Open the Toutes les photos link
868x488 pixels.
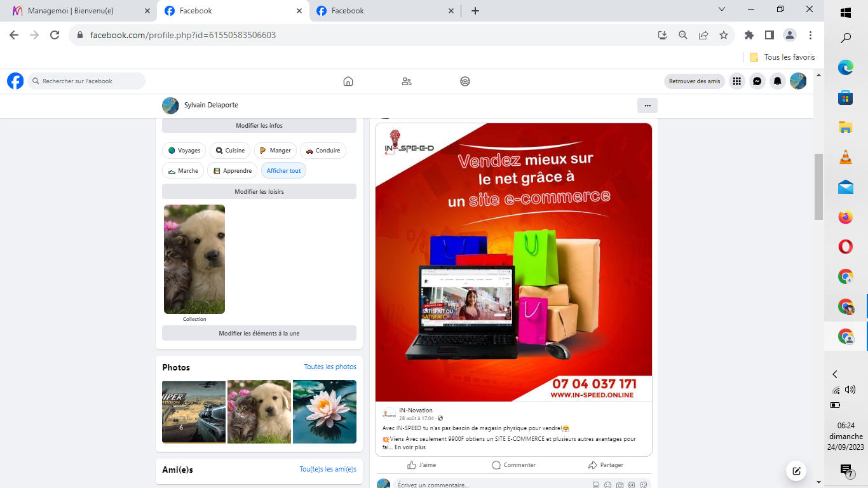(x=330, y=367)
